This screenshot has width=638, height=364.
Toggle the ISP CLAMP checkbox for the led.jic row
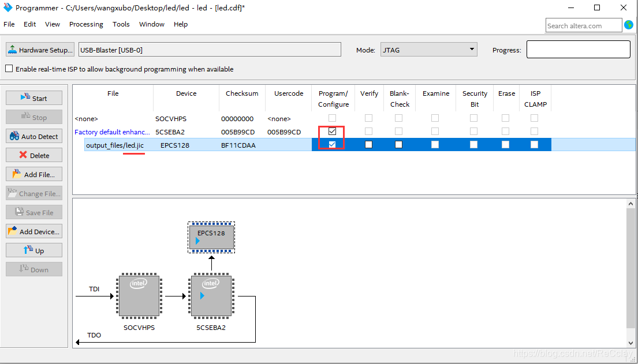(534, 144)
